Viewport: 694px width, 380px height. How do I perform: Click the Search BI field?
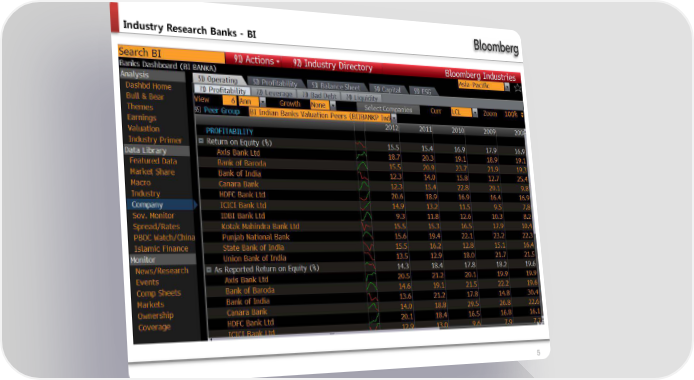(171, 54)
